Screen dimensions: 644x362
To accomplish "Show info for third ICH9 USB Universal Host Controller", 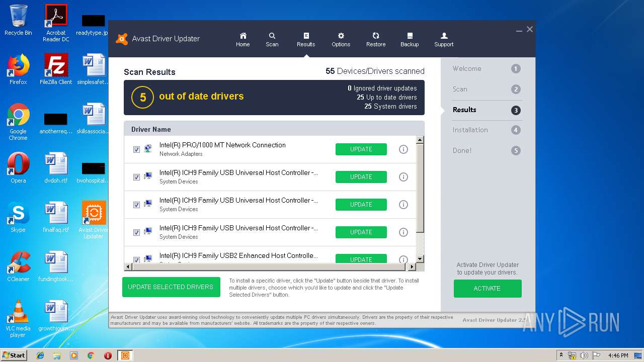I will tap(403, 232).
